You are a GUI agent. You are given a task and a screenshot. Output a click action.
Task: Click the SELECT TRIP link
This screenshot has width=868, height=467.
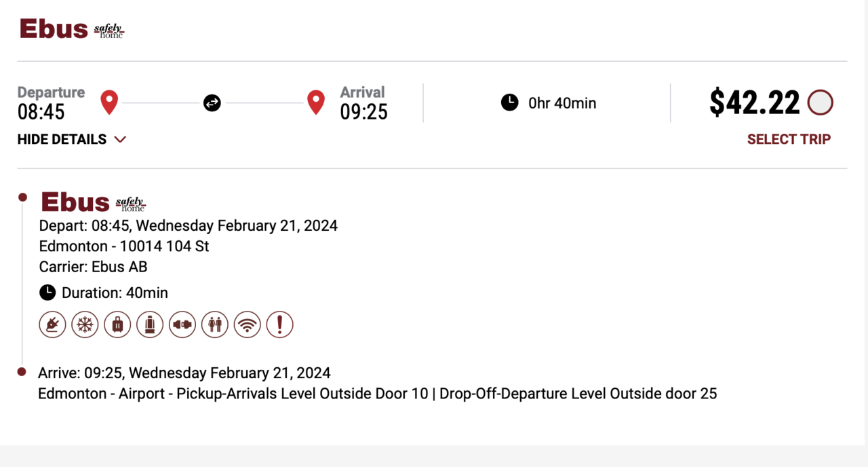click(x=789, y=139)
